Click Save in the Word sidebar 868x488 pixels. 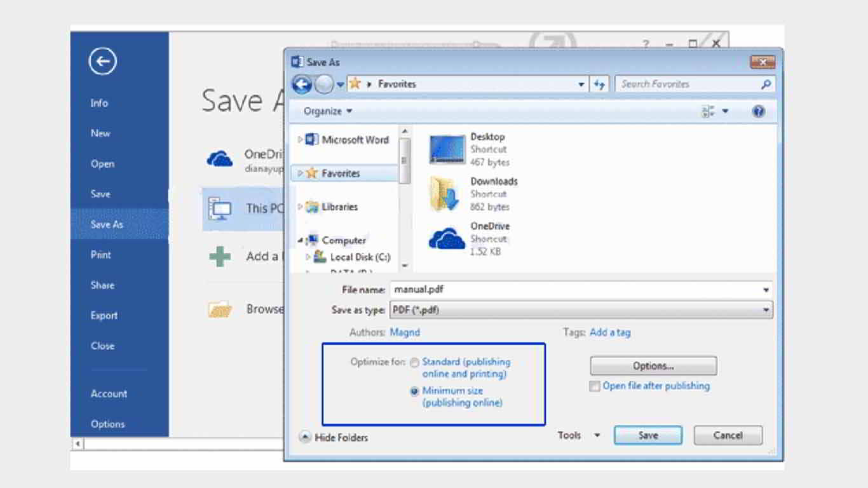[x=100, y=194]
